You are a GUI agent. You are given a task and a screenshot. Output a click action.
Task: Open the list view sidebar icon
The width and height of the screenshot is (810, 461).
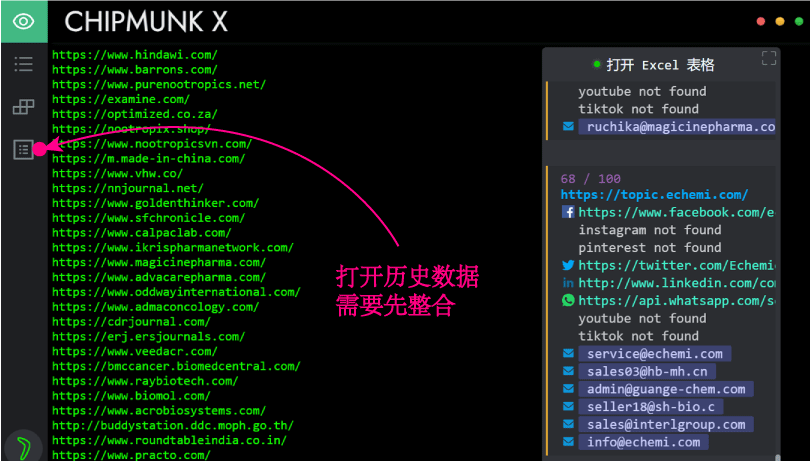tap(23, 64)
